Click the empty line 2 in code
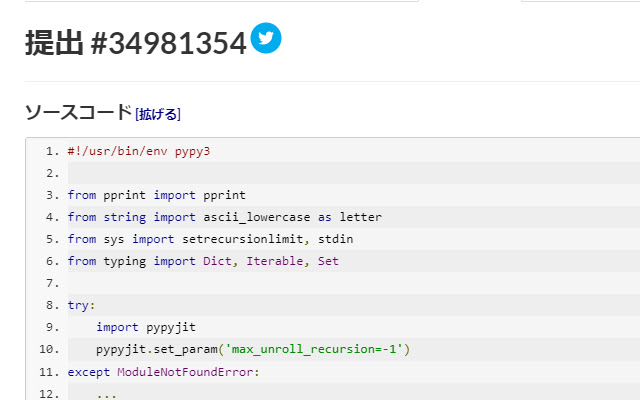The image size is (640, 400). pos(300,173)
